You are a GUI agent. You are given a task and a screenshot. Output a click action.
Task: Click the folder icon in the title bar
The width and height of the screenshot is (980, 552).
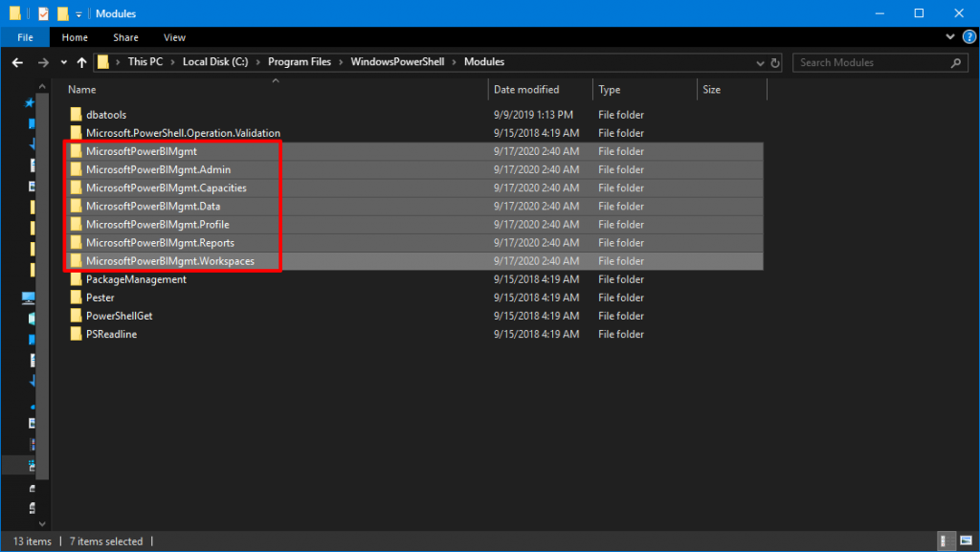click(x=15, y=13)
